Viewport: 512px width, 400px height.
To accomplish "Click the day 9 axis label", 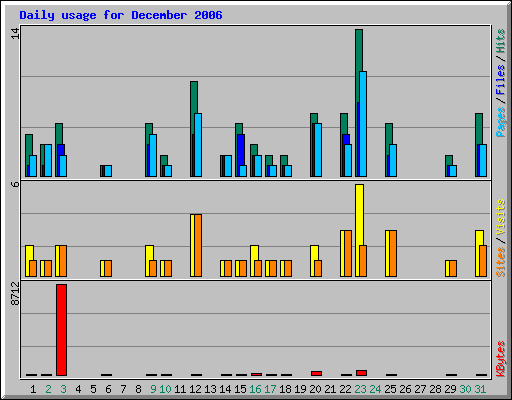I will click(153, 389).
